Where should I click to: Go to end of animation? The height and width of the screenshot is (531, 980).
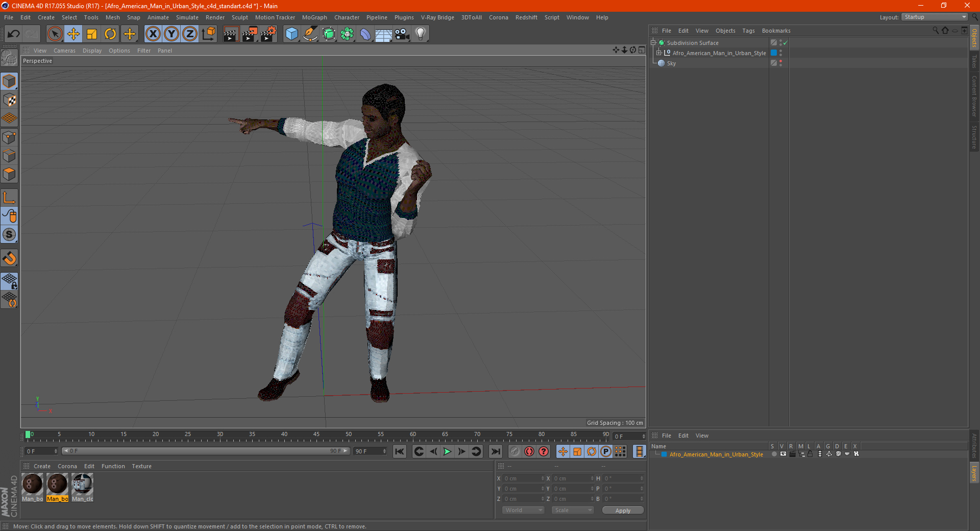click(496, 451)
